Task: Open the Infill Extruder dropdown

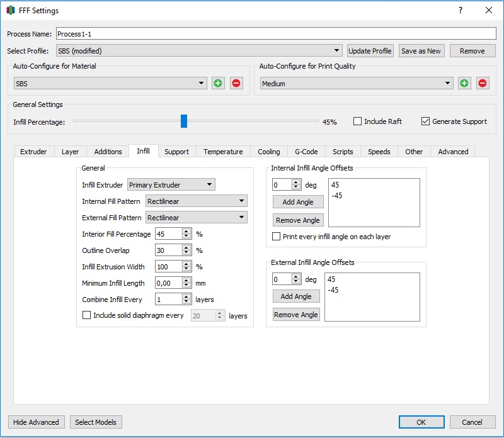Action: click(171, 185)
